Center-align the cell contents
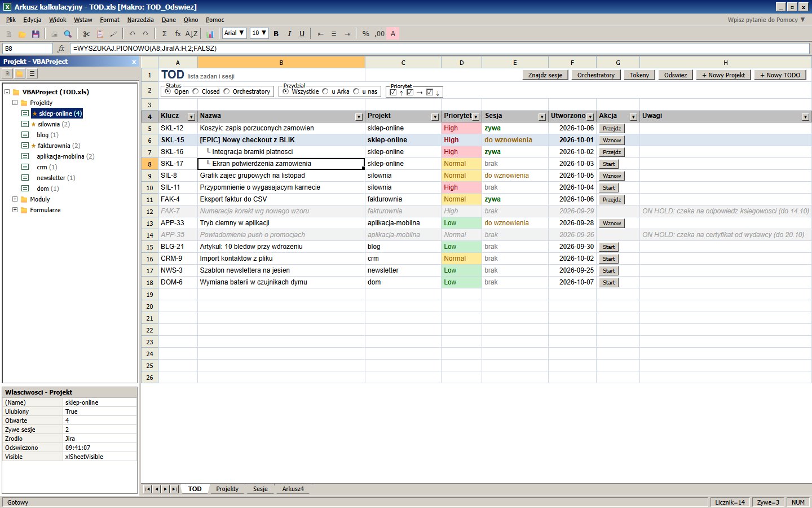 point(334,34)
